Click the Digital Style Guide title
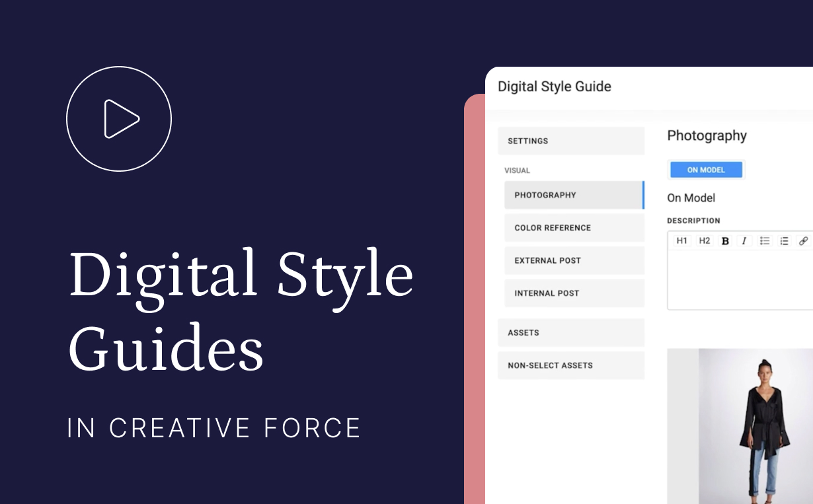This screenshot has width=813, height=504. [x=554, y=87]
